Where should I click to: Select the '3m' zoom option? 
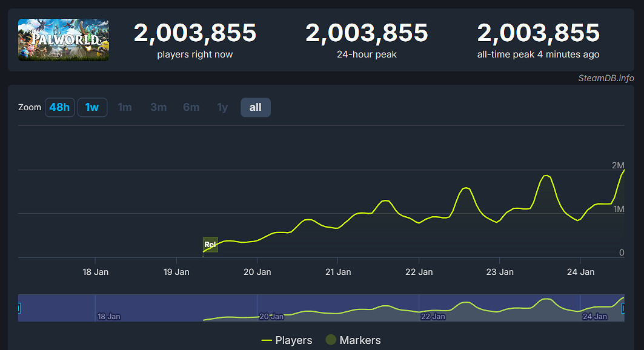click(158, 107)
